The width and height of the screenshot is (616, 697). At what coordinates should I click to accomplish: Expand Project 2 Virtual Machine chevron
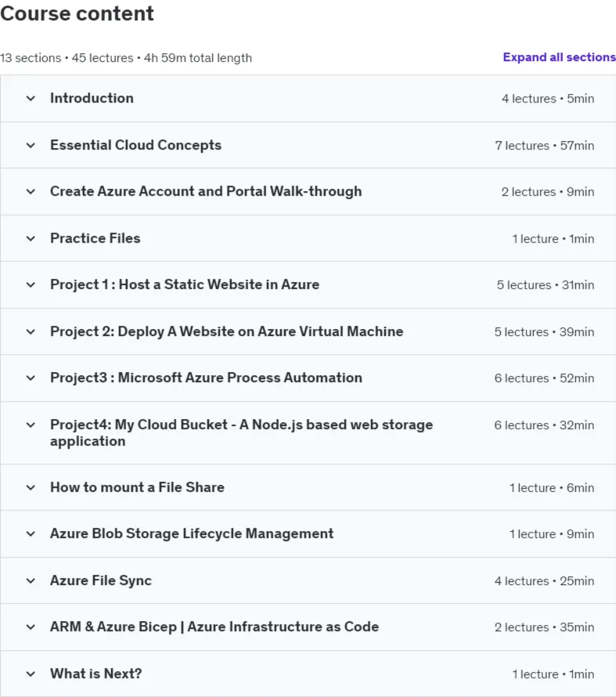click(31, 331)
